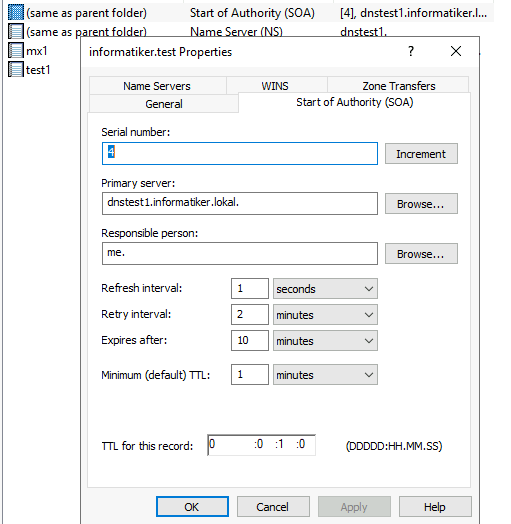This screenshot has width=511, height=524.
Task: Confirm the dialog with OK
Action: point(193,507)
